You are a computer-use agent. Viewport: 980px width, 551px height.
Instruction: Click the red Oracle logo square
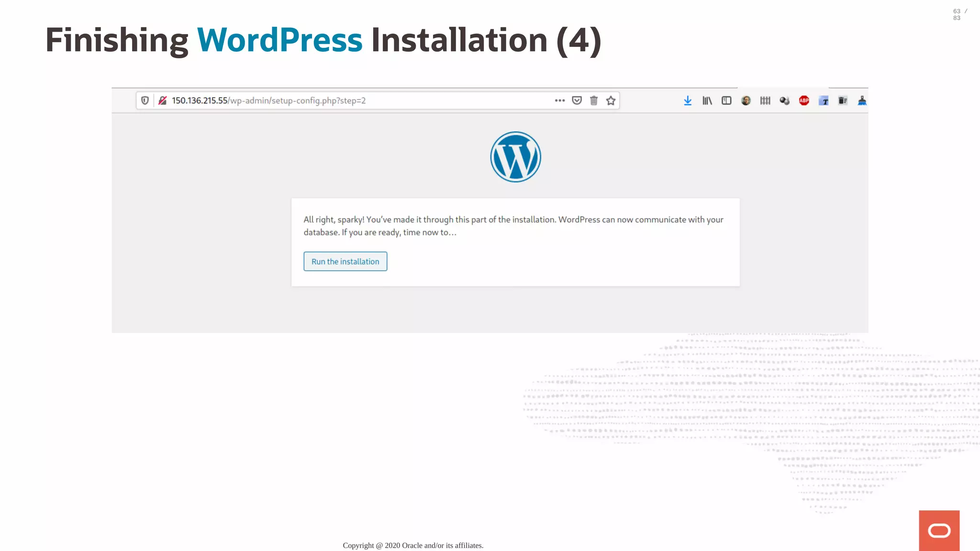pos(939,530)
